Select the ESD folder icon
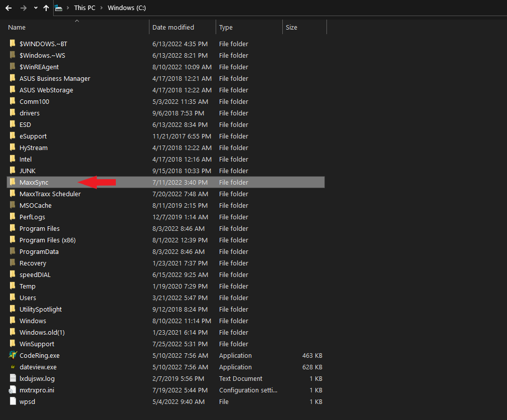The image size is (507, 420). coord(13,124)
